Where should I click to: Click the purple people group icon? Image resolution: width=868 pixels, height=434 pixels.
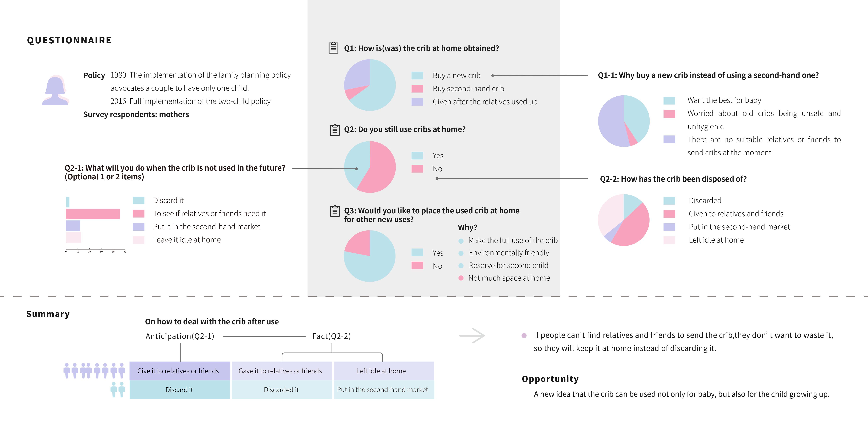pos(94,371)
